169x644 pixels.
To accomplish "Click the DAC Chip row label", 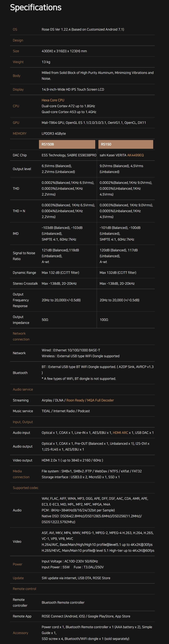I will coord(19,155).
